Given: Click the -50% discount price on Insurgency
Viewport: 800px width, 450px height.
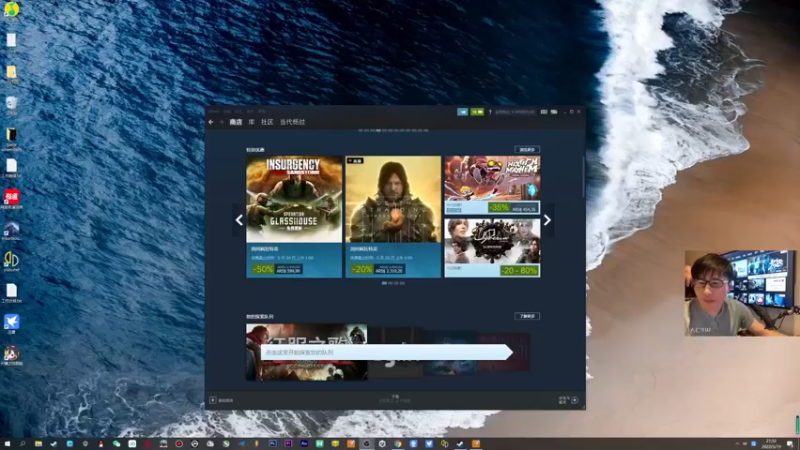Looking at the screenshot, I should (x=277, y=269).
